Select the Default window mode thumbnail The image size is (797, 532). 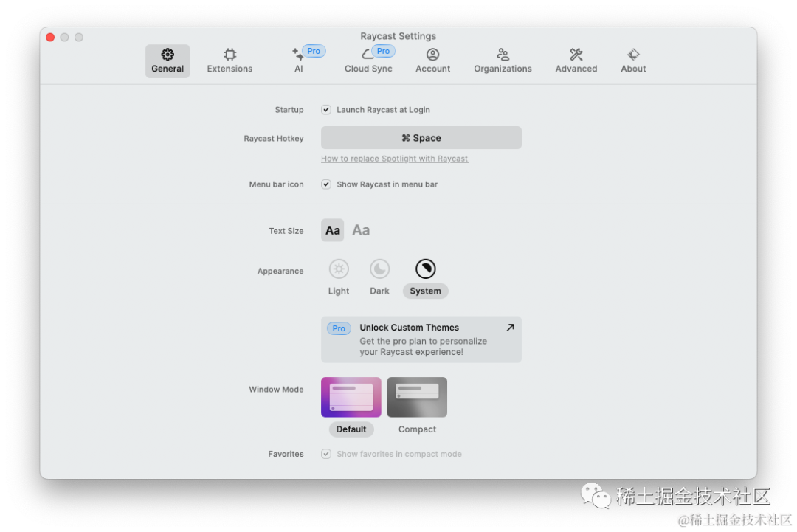pyautogui.click(x=351, y=398)
